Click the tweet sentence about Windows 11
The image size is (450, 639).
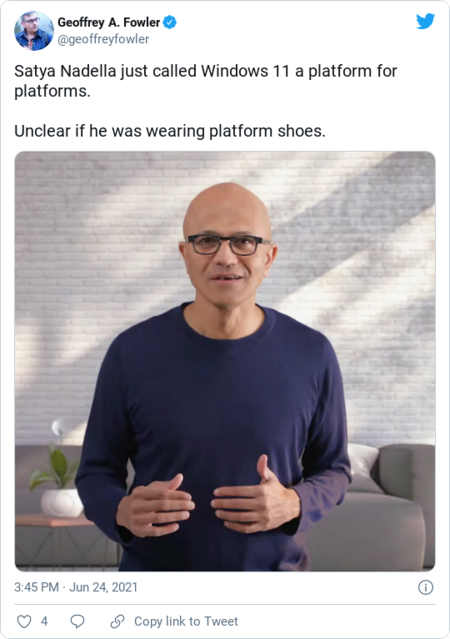(205, 81)
